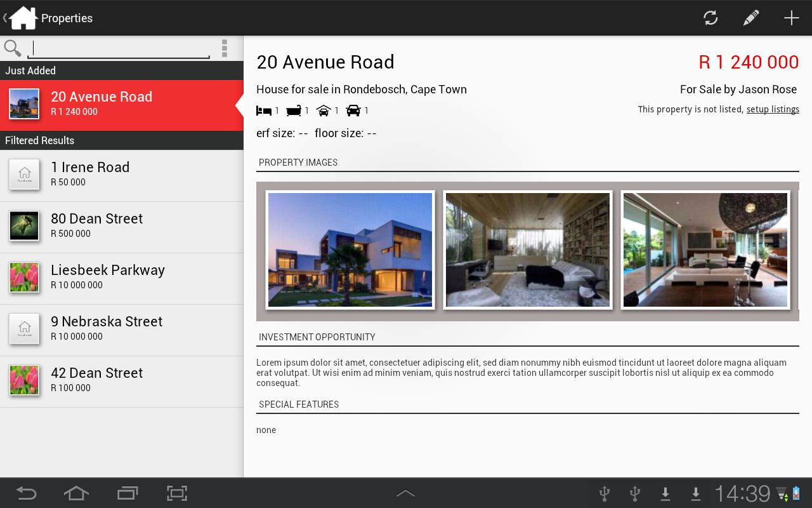Click the Lorem ipsum description paragraph
The height and width of the screenshot is (508, 812).
tap(521, 373)
